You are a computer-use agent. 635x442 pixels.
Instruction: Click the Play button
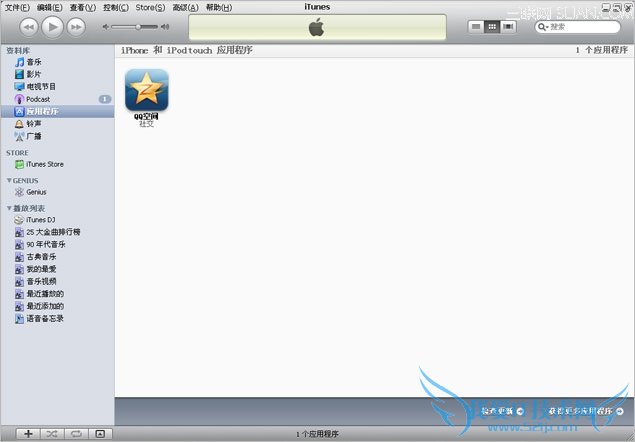coord(52,27)
